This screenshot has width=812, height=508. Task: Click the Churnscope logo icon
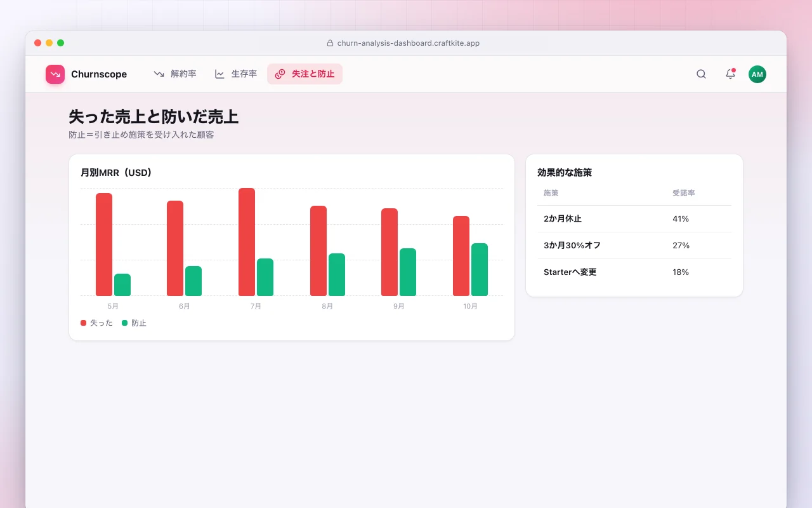pyautogui.click(x=55, y=74)
